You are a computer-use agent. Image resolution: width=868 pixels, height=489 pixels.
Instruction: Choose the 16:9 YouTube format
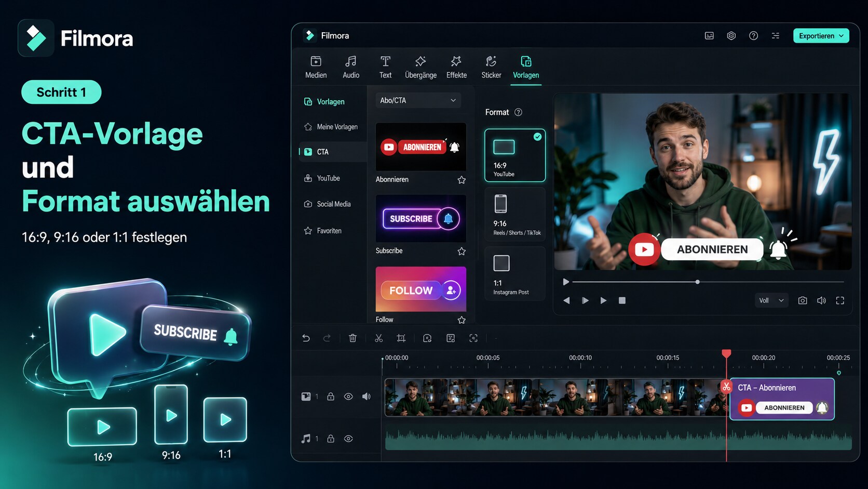pyautogui.click(x=515, y=155)
